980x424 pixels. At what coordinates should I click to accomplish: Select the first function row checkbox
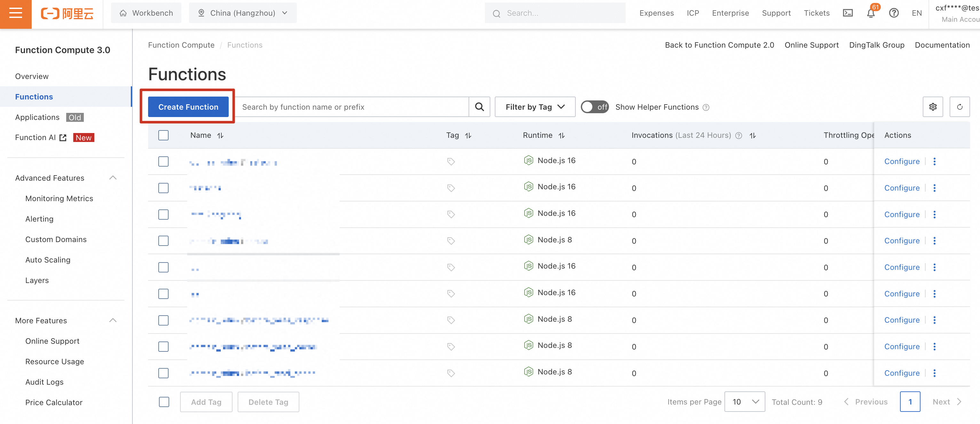[x=163, y=161]
